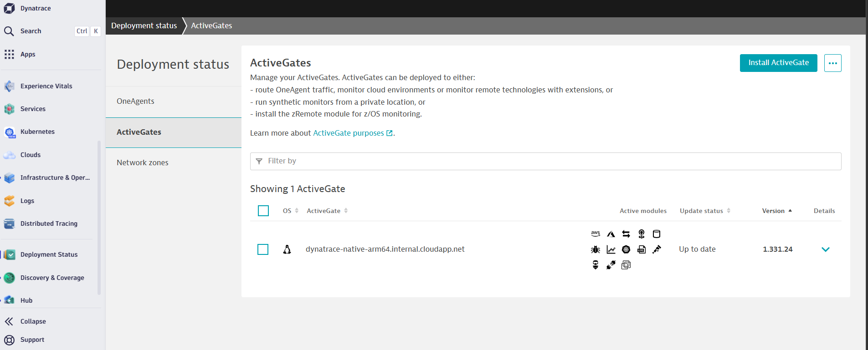Viewport: 868px width, 350px height.
Task: Open Deployment Status in the sidebar
Action: click(x=49, y=254)
